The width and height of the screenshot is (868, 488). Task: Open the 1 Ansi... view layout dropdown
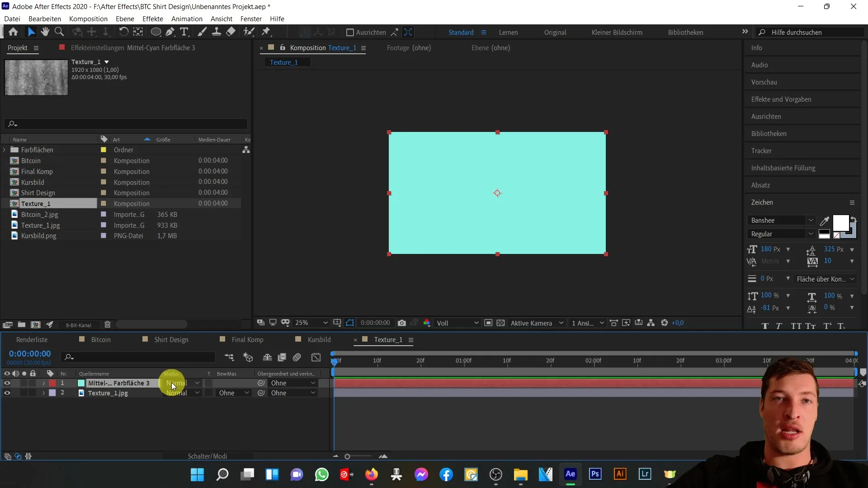[587, 323]
